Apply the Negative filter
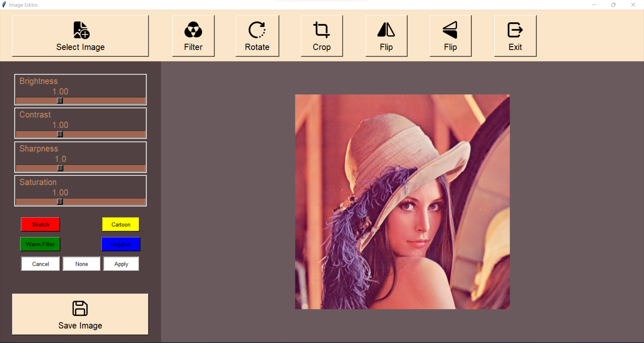The height and width of the screenshot is (343, 644). [x=120, y=244]
